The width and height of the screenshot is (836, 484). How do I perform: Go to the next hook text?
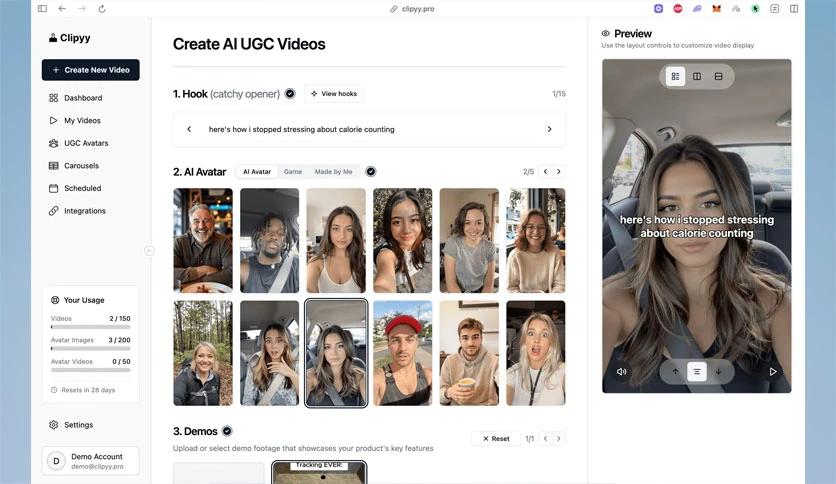point(549,129)
